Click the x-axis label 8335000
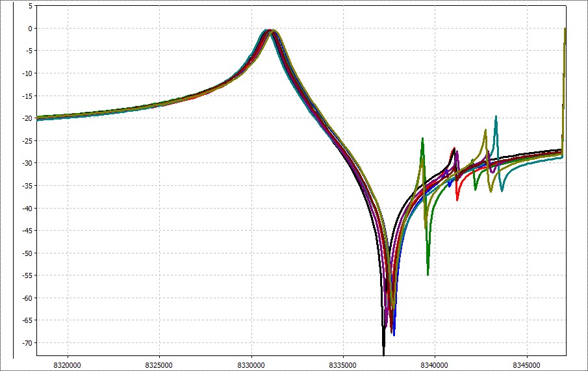 344,365
